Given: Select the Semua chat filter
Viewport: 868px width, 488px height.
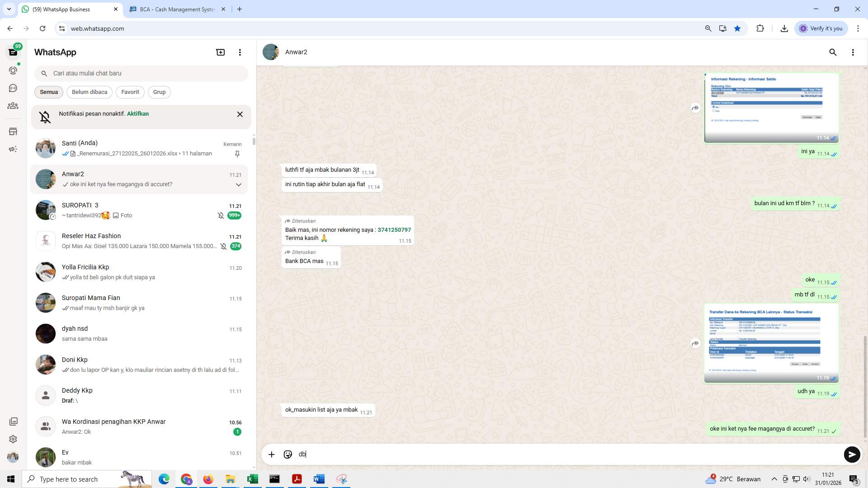Looking at the screenshot, I should click(x=48, y=92).
